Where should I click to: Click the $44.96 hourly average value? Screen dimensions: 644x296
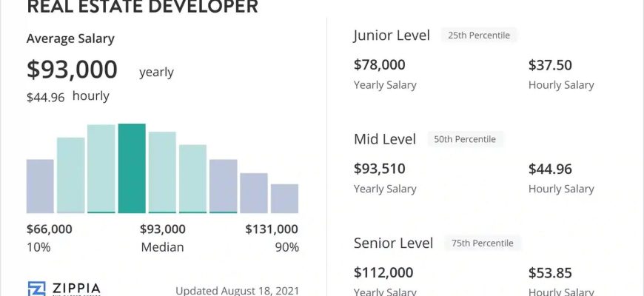coord(46,97)
